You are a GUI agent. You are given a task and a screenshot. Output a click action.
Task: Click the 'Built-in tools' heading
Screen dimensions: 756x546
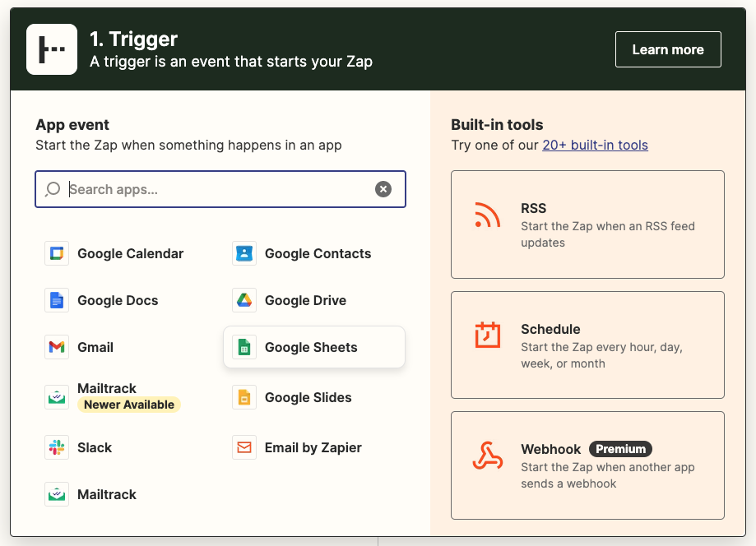point(497,125)
